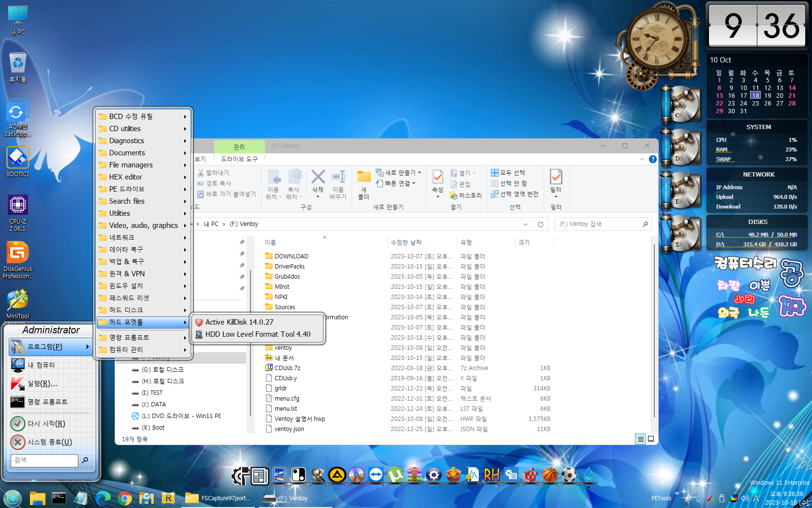Screen dimensions: 812x508
Task: Click date 18 in calendar gadget
Action: [x=755, y=96]
